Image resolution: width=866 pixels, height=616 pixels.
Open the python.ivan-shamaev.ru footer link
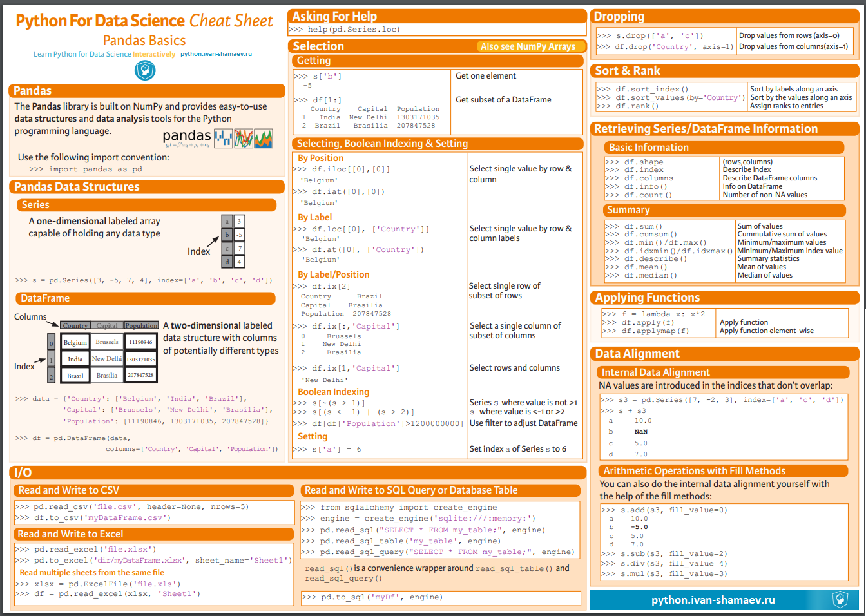713,600
